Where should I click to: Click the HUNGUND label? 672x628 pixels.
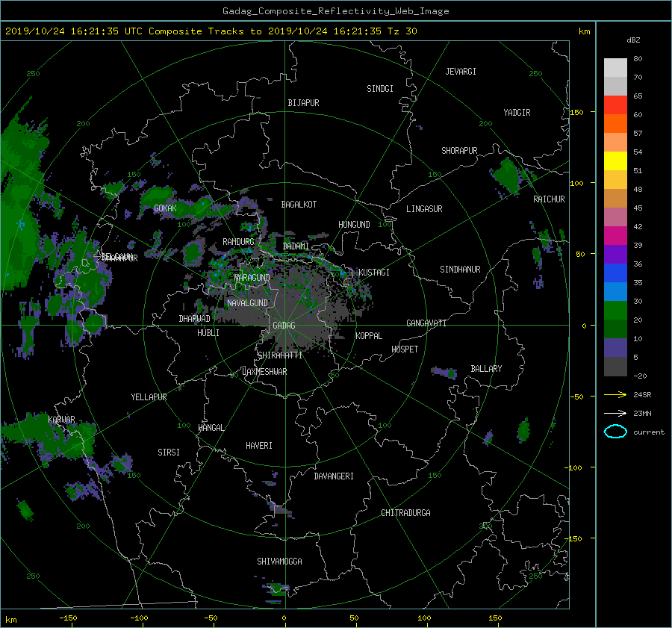point(354,225)
